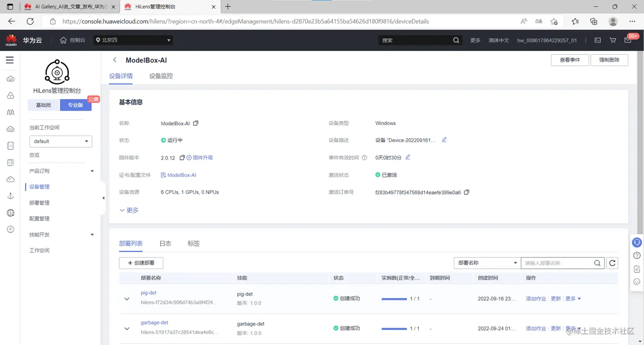644x345 pixels.
Task: Click the 查看事件 button
Action: tap(570, 60)
